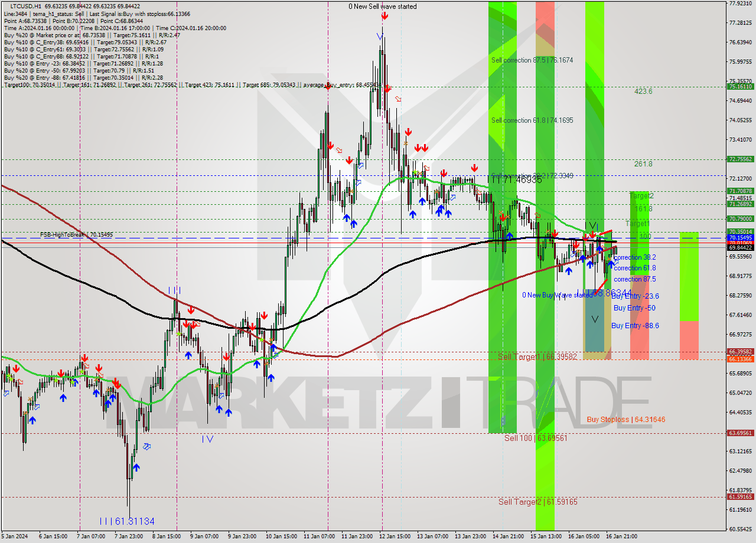
Task: Select the '10 Jan 15:00' time axis label
Action: (x=282, y=537)
